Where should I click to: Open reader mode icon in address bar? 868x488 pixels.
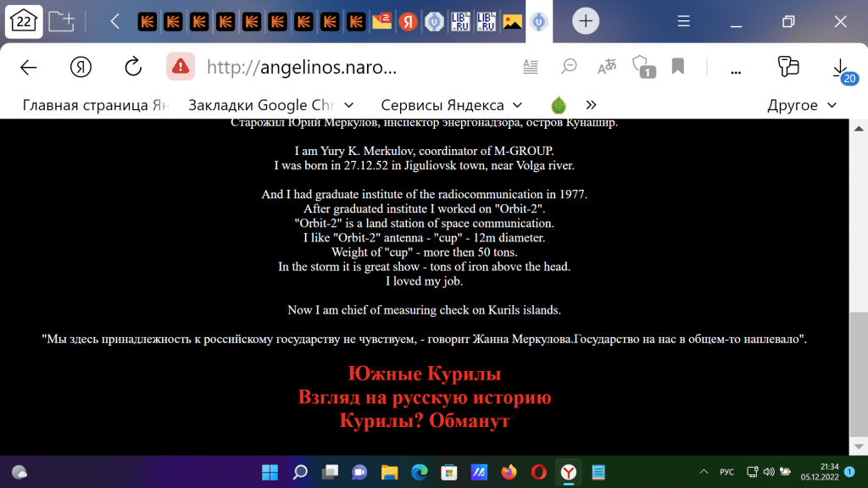[x=531, y=67]
